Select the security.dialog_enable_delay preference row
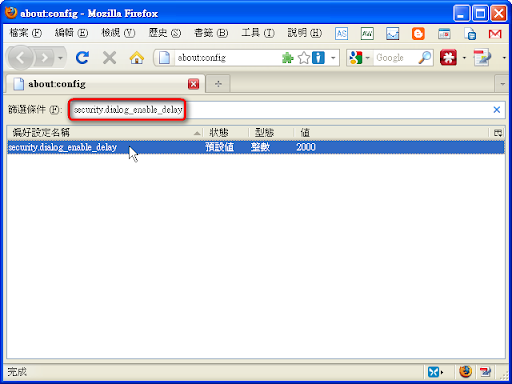Viewport: 512px width, 384px height. (256, 147)
